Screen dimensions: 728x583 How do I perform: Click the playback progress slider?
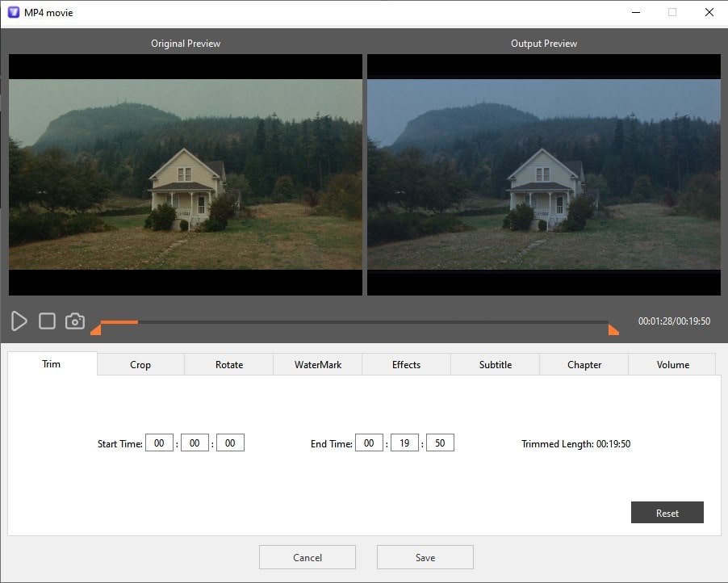[355, 321]
